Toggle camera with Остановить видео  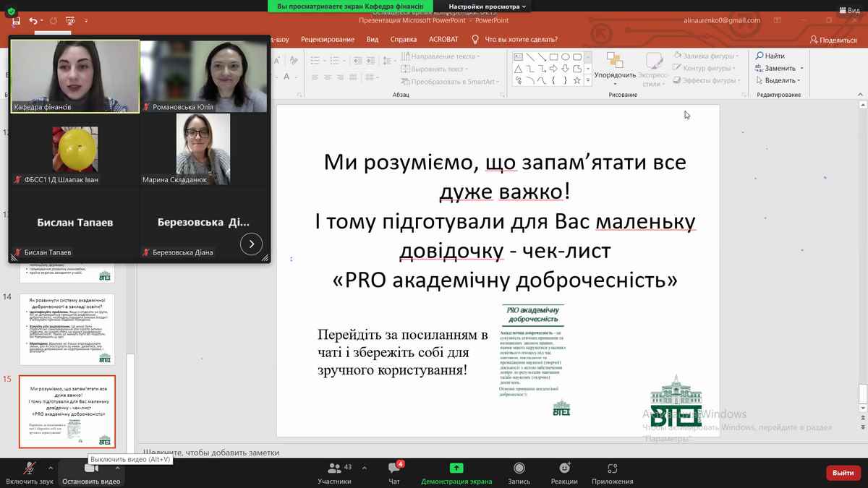coord(90,472)
